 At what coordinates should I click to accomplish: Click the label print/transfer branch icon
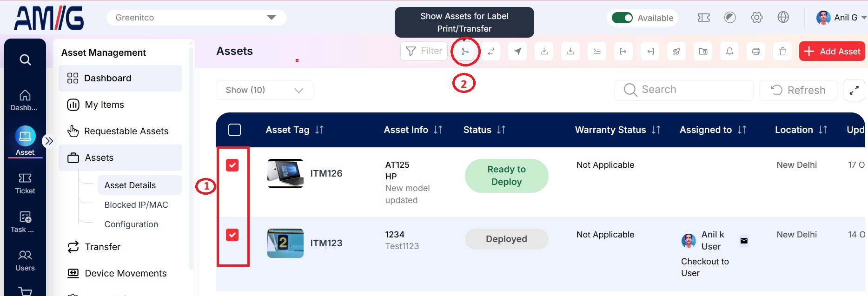point(465,52)
